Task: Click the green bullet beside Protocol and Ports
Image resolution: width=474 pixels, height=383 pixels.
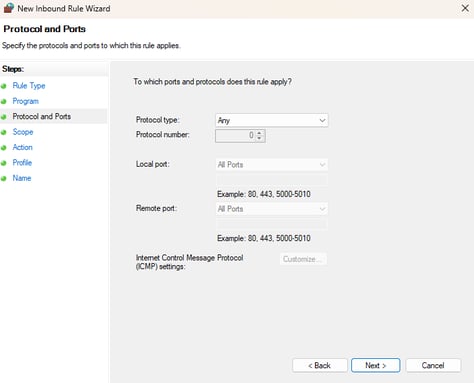Action: (x=4, y=117)
